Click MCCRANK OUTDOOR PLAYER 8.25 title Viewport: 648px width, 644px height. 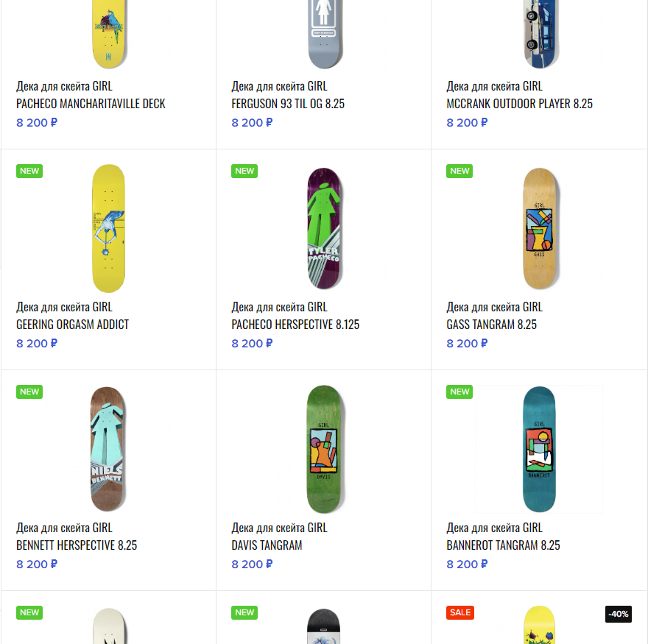(519, 104)
